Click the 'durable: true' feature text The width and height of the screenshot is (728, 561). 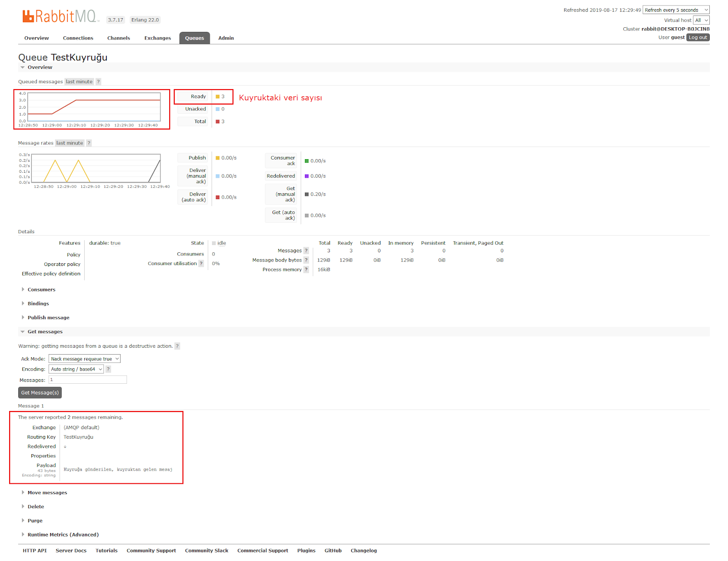click(105, 244)
